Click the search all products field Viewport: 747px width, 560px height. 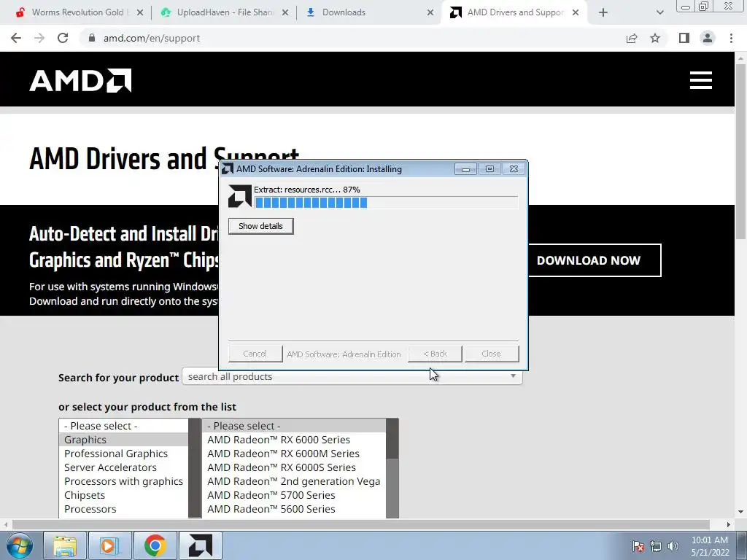pyautogui.click(x=352, y=377)
